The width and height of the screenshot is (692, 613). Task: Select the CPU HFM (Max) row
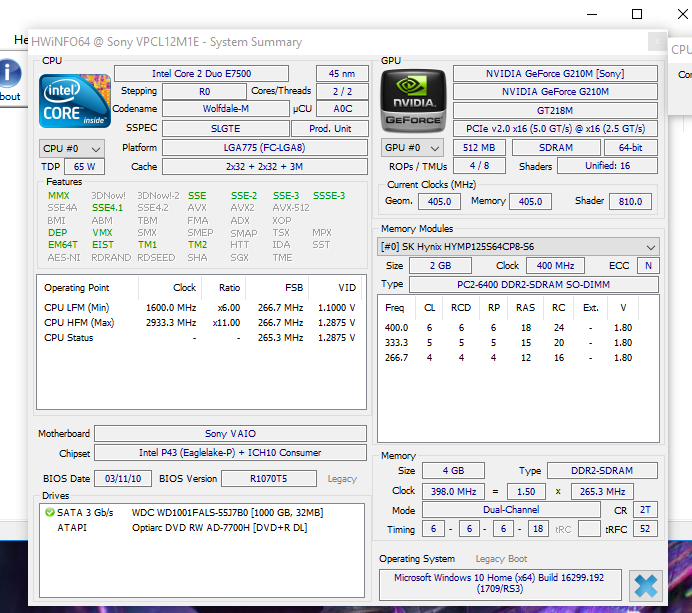200,323
